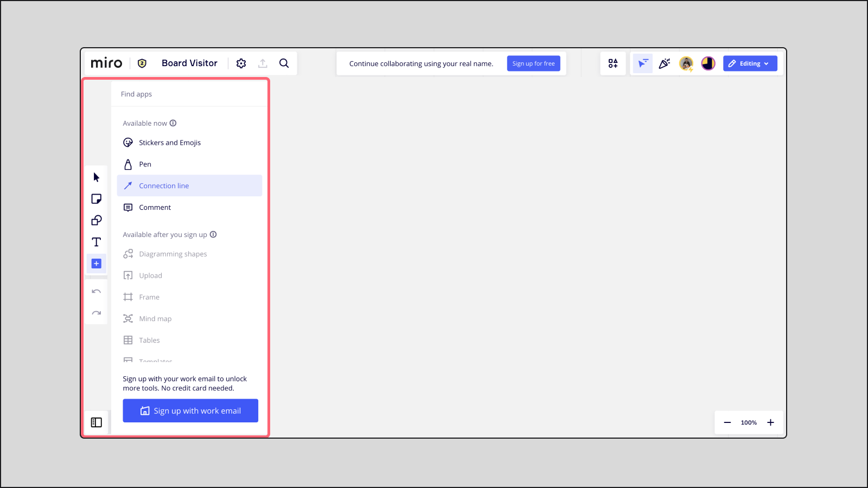
Task: Open the board search icon
Action: click(284, 63)
